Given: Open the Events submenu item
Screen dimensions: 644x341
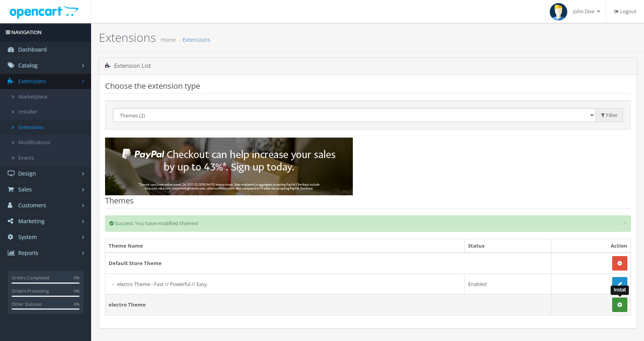Looking at the screenshot, I should pyautogui.click(x=45, y=158).
